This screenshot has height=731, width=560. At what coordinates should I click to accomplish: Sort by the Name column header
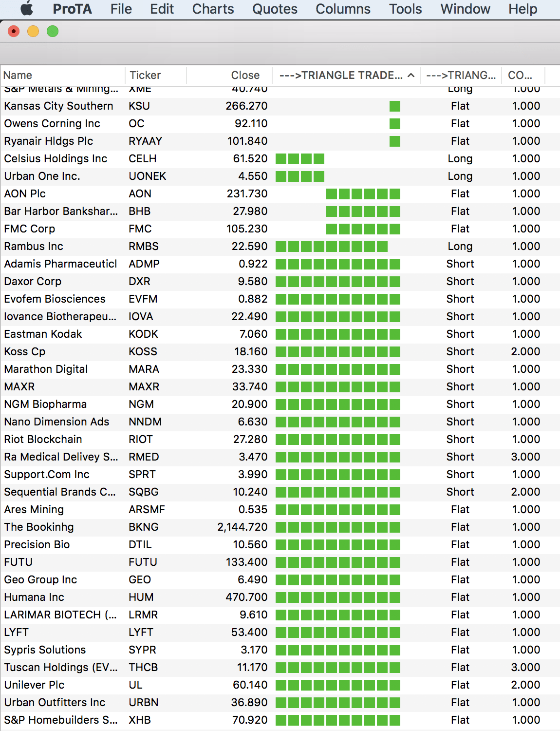[x=63, y=75]
